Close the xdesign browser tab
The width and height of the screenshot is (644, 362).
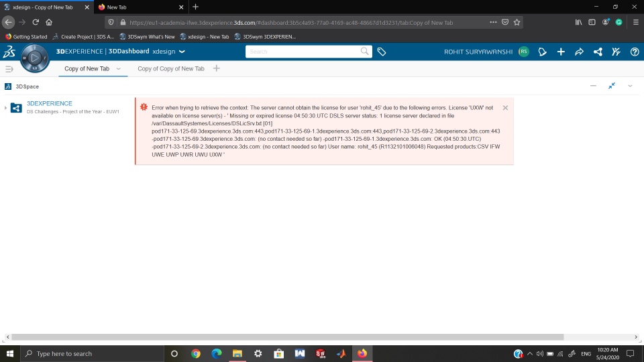coord(87,7)
